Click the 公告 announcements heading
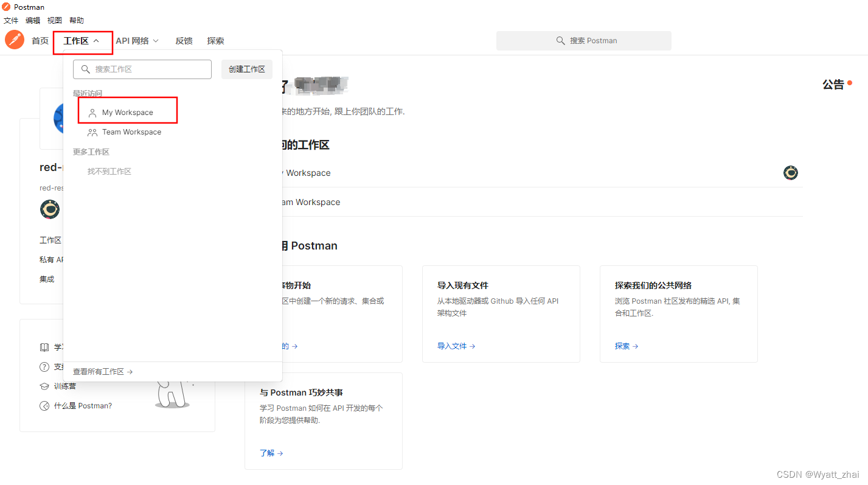The width and height of the screenshot is (868, 485). pyautogui.click(x=833, y=85)
